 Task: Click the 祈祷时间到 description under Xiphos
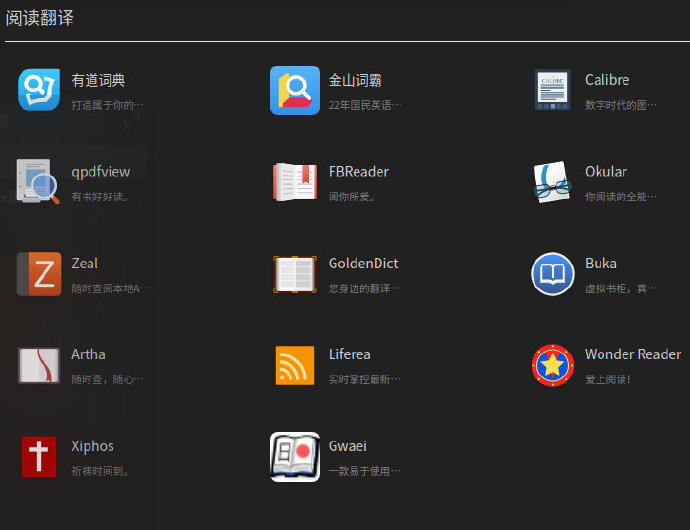[100, 471]
